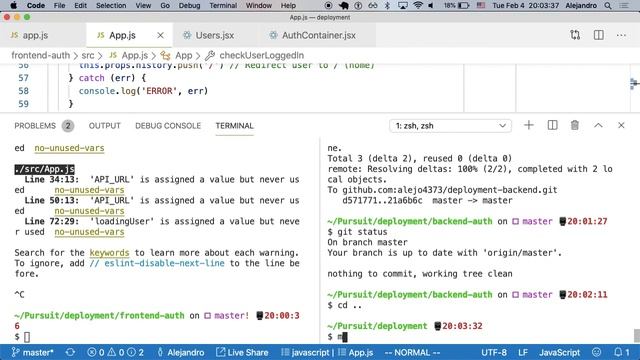Open the Apple menu
Image resolution: width=640 pixels, height=360 pixels.
click(13, 5)
